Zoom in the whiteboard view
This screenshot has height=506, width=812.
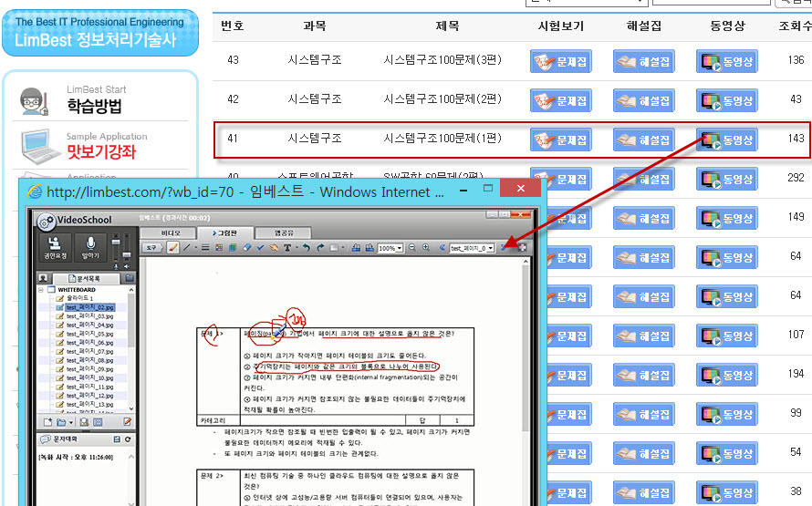coord(426,248)
